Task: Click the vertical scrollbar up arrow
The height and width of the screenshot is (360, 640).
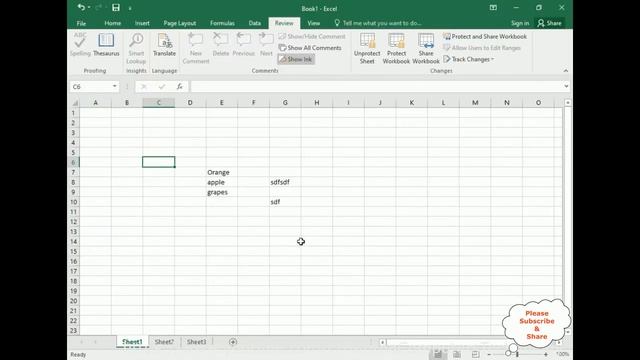Action: (568, 102)
